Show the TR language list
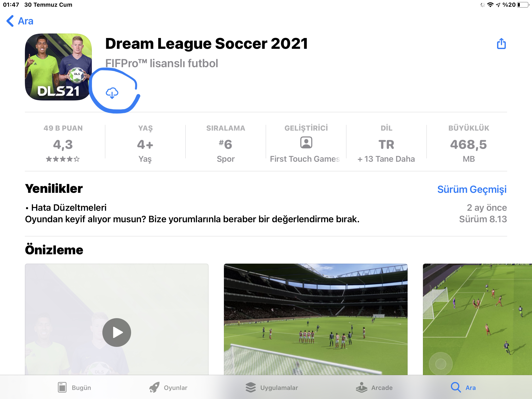This screenshot has height=399, width=532. (386, 144)
